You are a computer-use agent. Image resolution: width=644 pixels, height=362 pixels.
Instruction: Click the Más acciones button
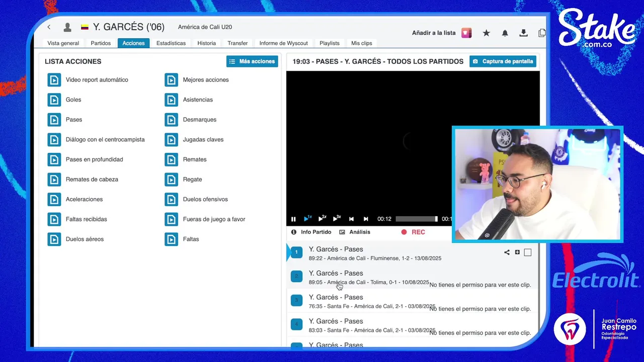[252, 61]
